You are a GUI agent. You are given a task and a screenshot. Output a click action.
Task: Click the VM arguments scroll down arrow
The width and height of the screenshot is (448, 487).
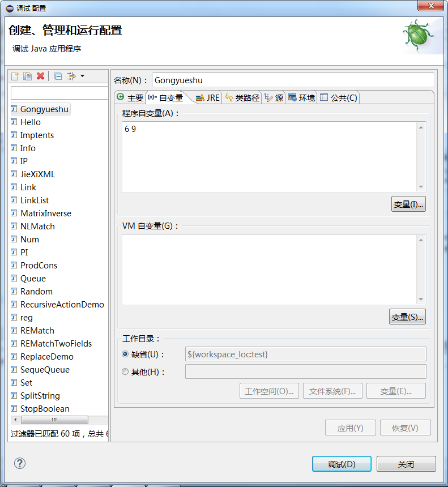pyautogui.click(x=421, y=300)
